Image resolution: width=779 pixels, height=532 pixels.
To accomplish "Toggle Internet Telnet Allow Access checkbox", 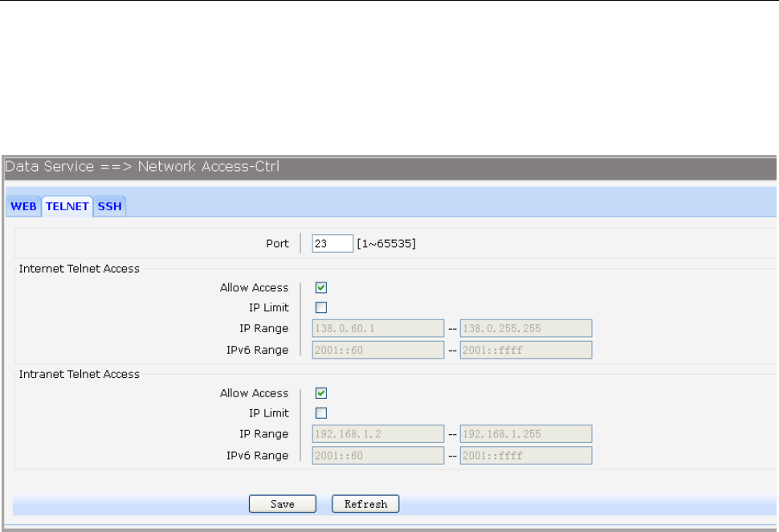I will point(321,288).
